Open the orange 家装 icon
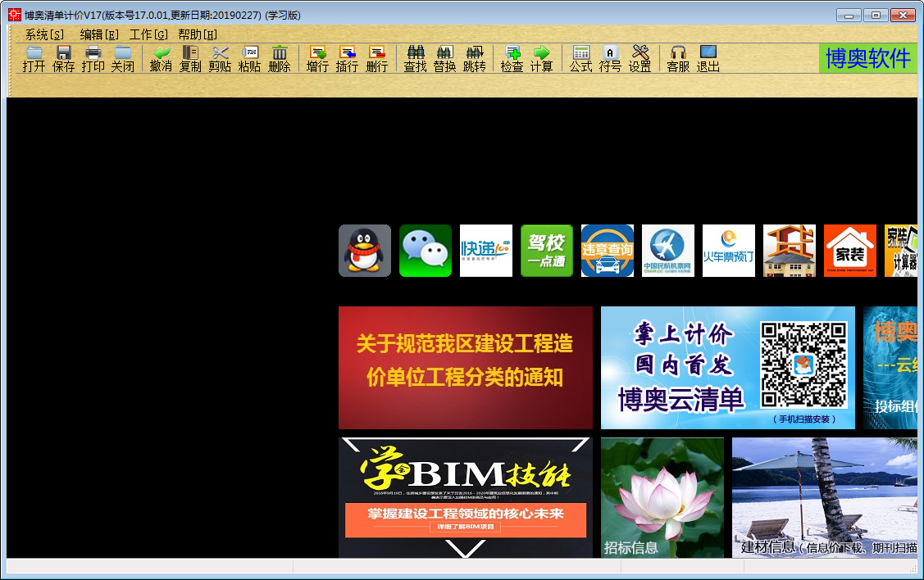This screenshot has height=580, width=924. pos(850,250)
